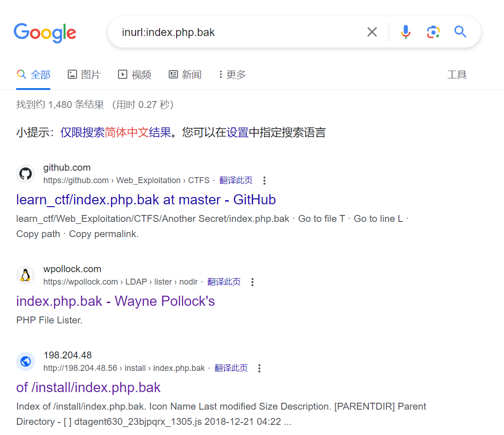
Task: Open index.php.bak - Wayne Pollock's result
Action: [115, 301]
